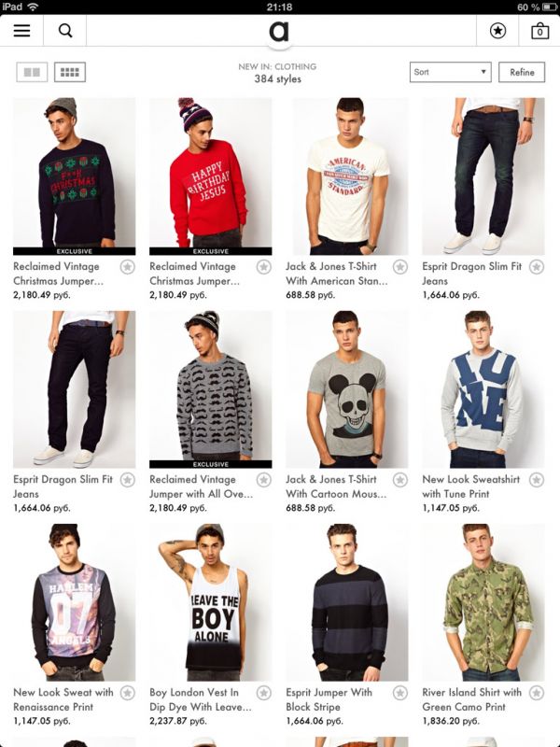This screenshot has width=560, height=747.
Task: Star the River Island Green Camo shirt
Action: [x=537, y=693]
